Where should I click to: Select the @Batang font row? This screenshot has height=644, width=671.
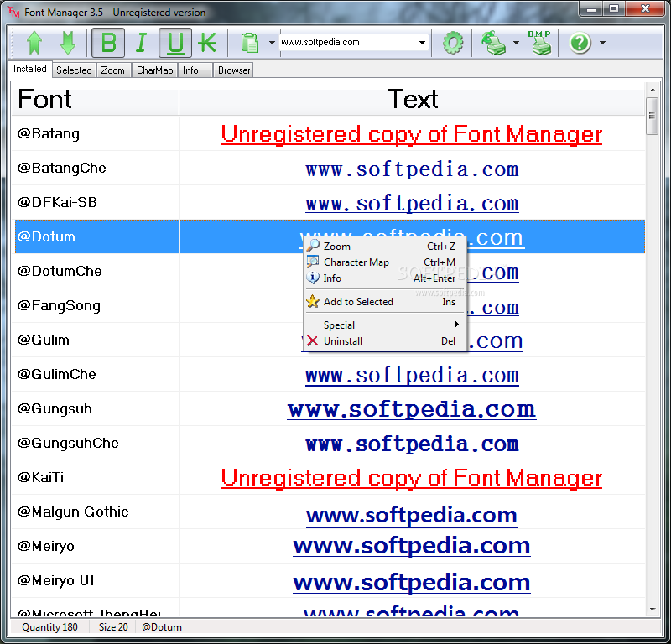[328, 133]
